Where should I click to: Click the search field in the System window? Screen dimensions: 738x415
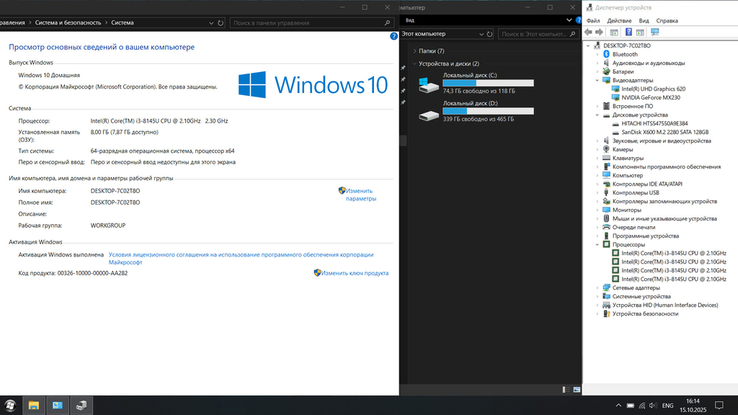pos(311,23)
